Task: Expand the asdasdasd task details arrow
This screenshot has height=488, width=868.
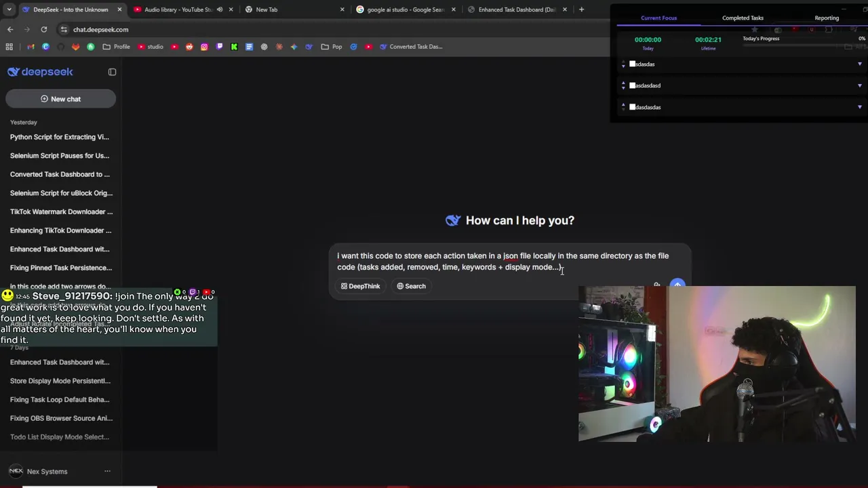Action: point(859,85)
